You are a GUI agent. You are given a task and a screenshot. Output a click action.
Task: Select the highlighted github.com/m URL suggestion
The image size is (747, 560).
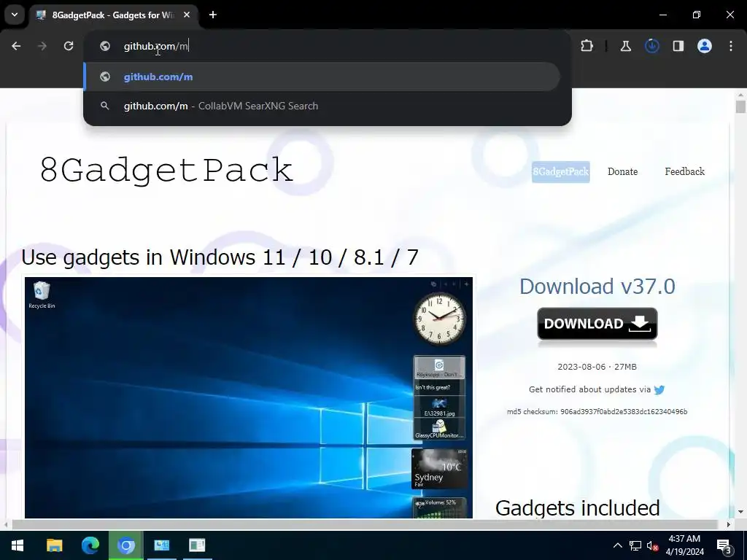point(322,77)
